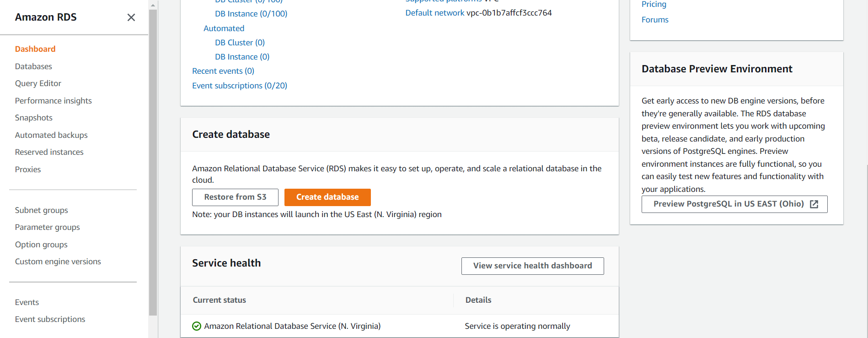The image size is (868, 338).
Task: Open the Recent events (0) link
Action: coord(223,71)
